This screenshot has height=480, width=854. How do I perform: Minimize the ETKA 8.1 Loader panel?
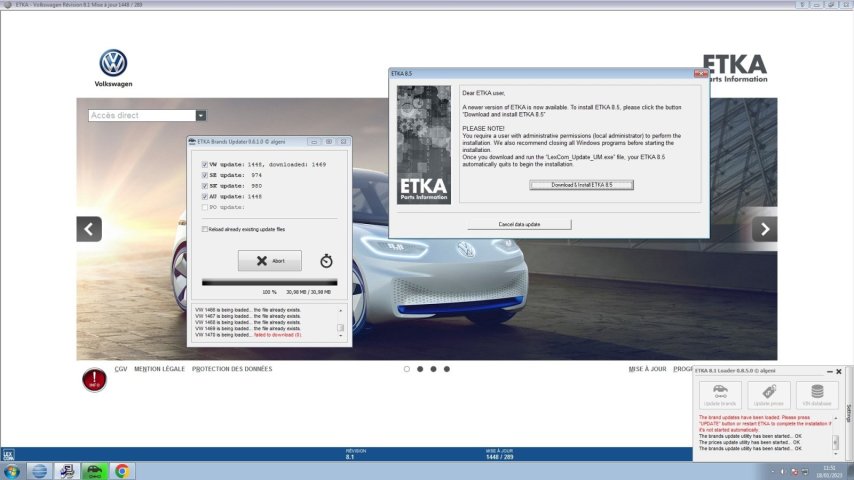pyautogui.click(x=829, y=372)
